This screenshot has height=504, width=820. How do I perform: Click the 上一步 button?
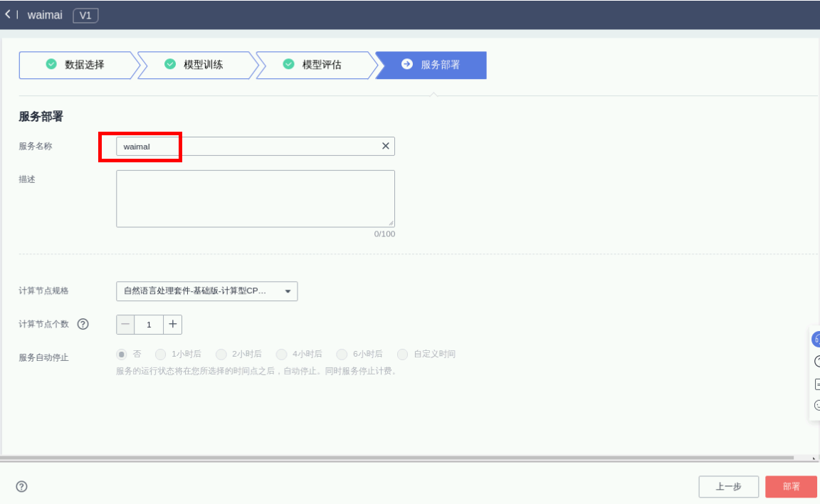[728, 487]
